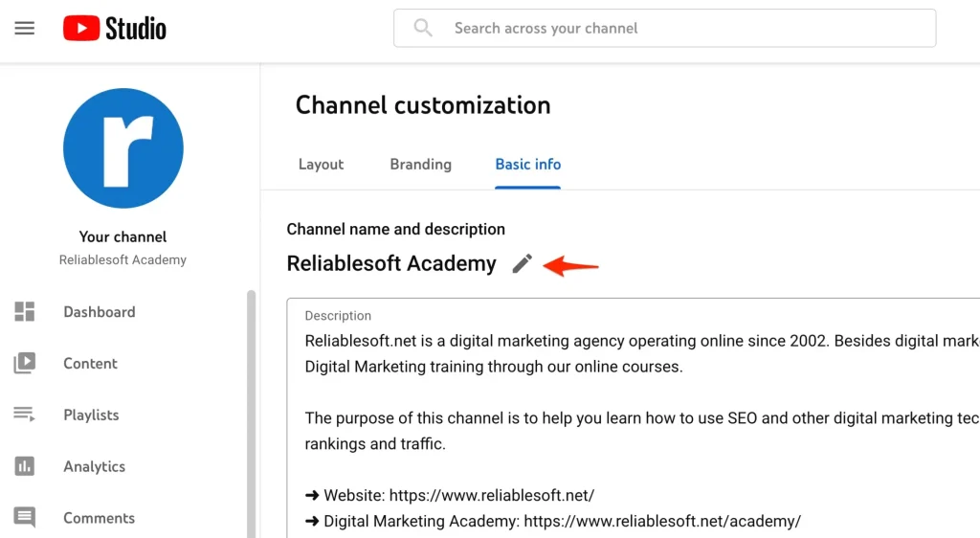This screenshot has height=538, width=980.
Task: Click the left sidebar scrollbar
Action: 252,412
